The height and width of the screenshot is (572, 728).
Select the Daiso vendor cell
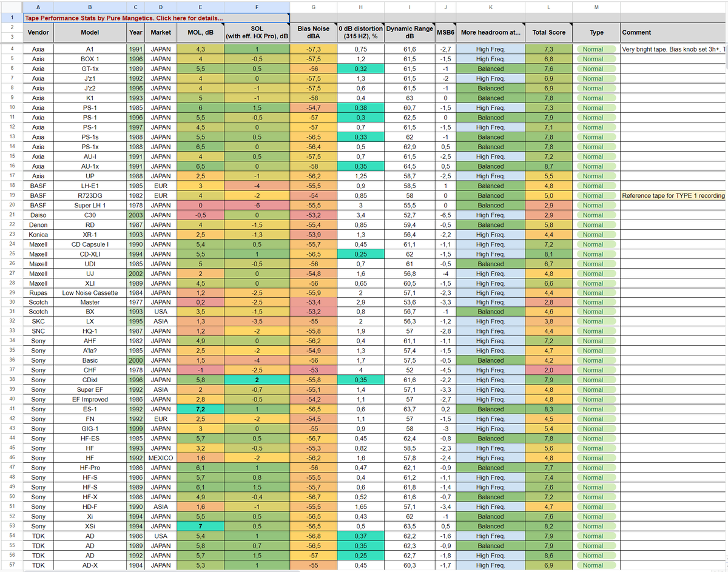click(38, 215)
